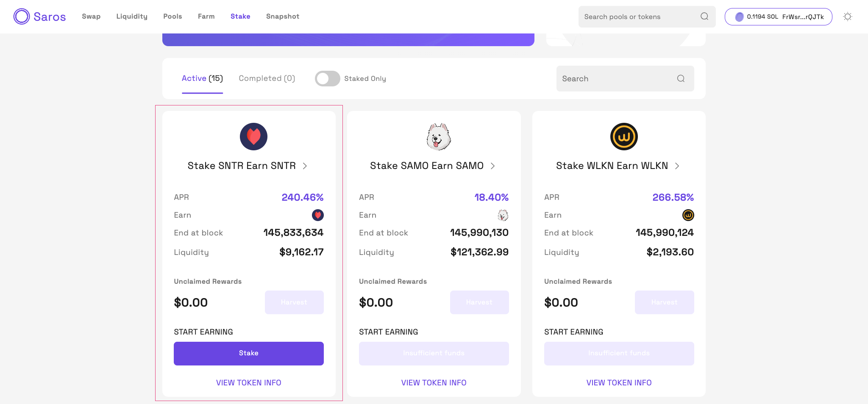Switch to the Completed (0) tab
868x404 pixels.
pos(267,78)
